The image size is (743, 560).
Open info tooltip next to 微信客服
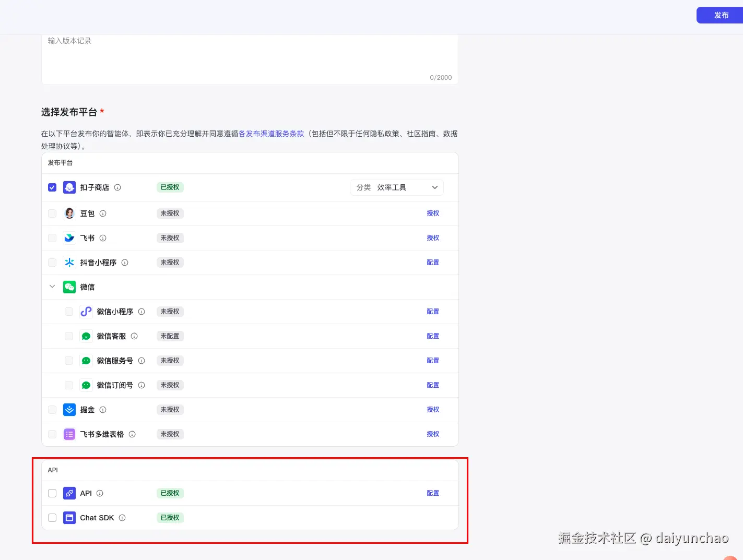(134, 336)
